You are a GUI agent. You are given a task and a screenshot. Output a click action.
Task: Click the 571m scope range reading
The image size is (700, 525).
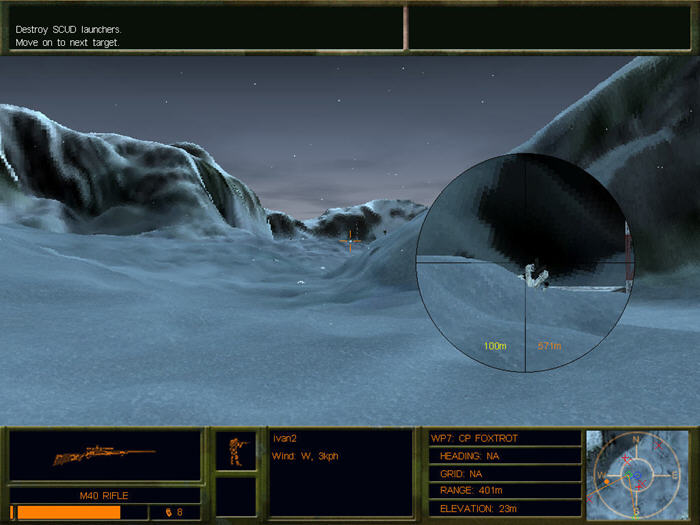click(550, 346)
